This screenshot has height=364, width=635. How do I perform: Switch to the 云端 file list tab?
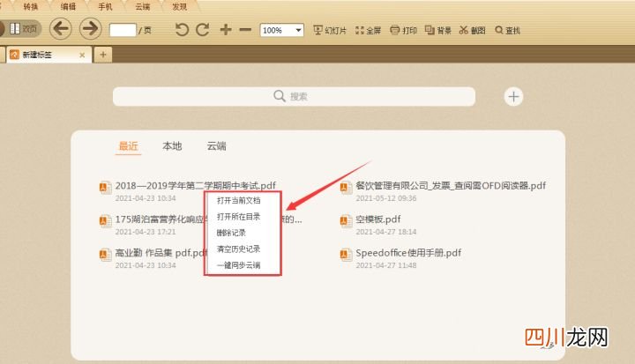217,145
